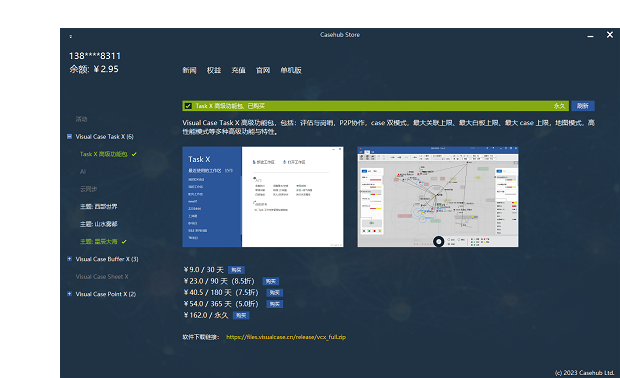Open the graph workspace screenshot thumbnail

click(x=438, y=197)
